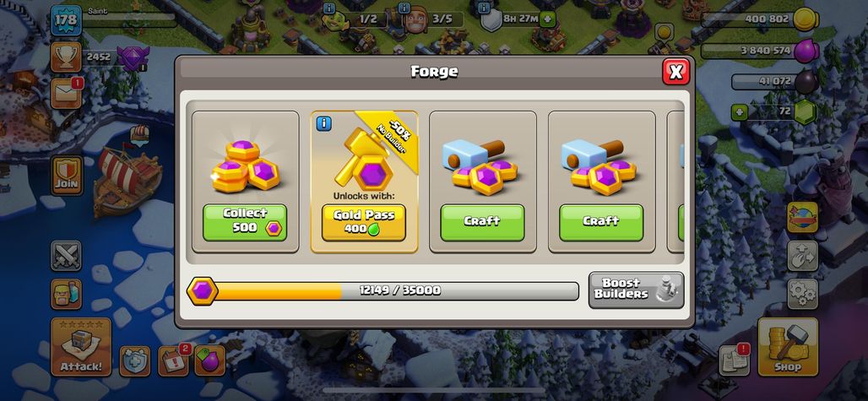This screenshot has height=401, width=868.
Task: Open the mail inbox icon
Action: [x=67, y=94]
